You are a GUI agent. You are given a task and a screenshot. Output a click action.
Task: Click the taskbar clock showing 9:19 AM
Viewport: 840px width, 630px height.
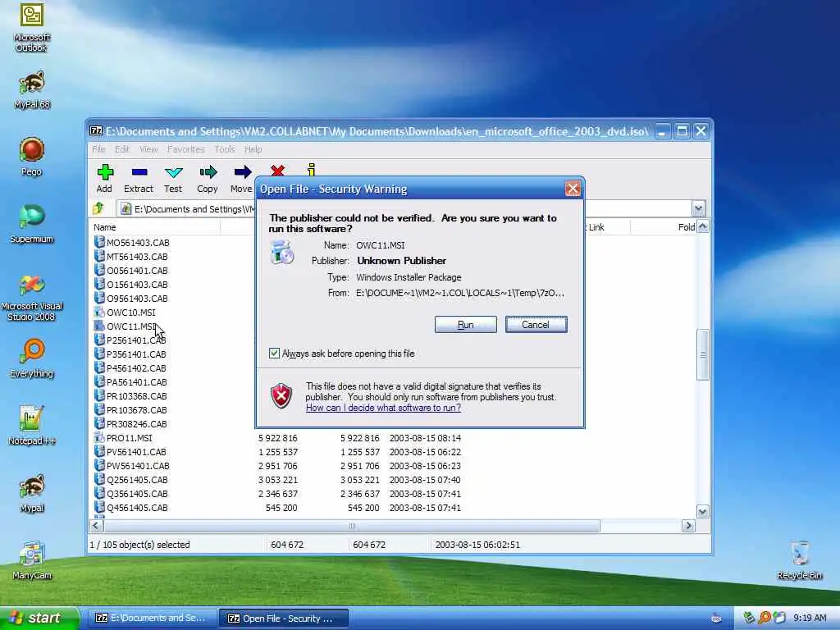click(810, 619)
